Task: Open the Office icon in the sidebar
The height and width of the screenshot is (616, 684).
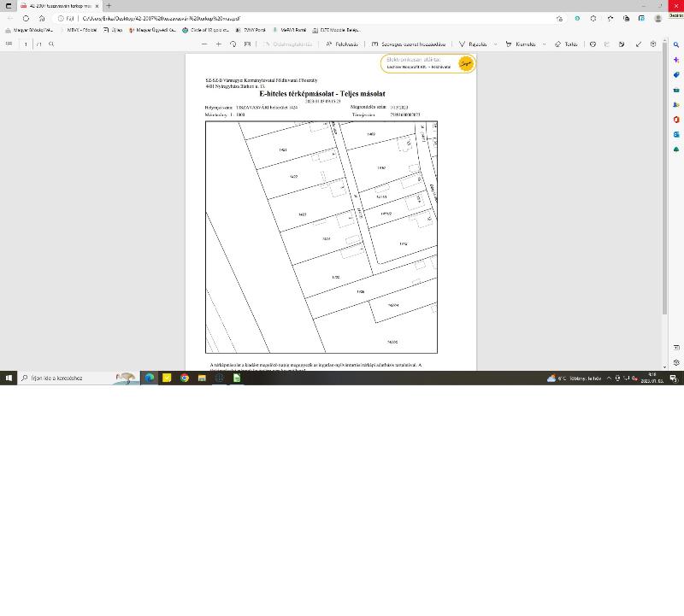Action: [676, 120]
